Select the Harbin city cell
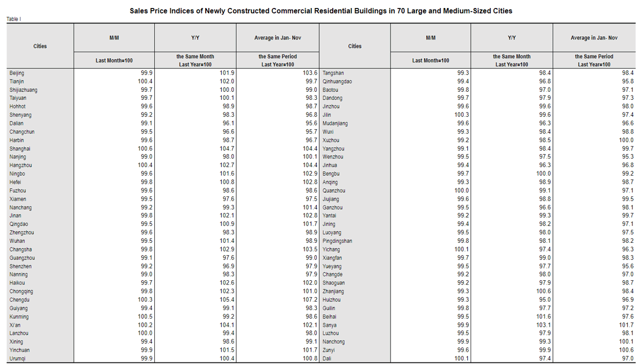This screenshot has width=641, height=364. pyautogui.click(x=17, y=140)
